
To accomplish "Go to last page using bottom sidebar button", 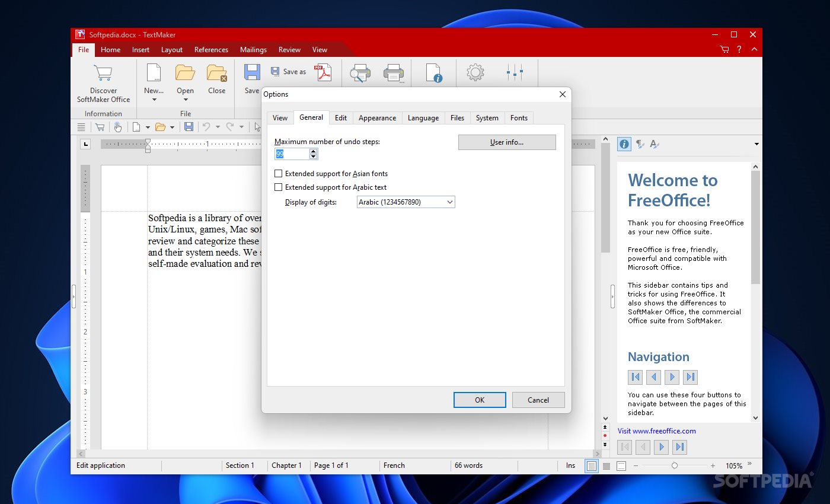I will (681, 447).
